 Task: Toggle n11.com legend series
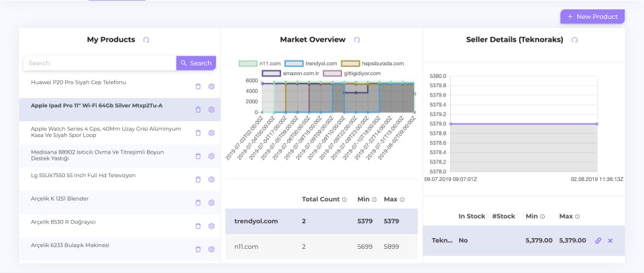[x=260, y=64]
